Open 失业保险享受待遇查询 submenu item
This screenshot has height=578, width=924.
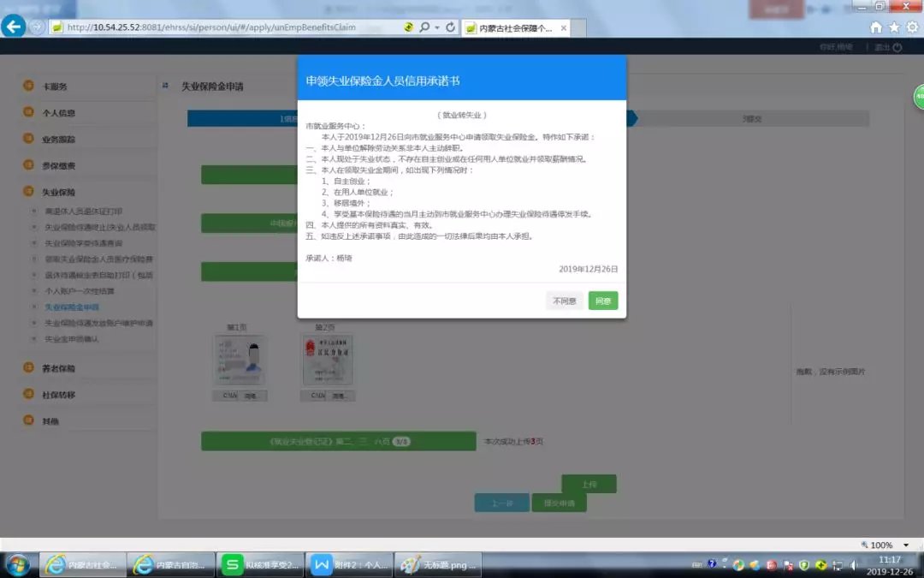click(x=84, y=243)
